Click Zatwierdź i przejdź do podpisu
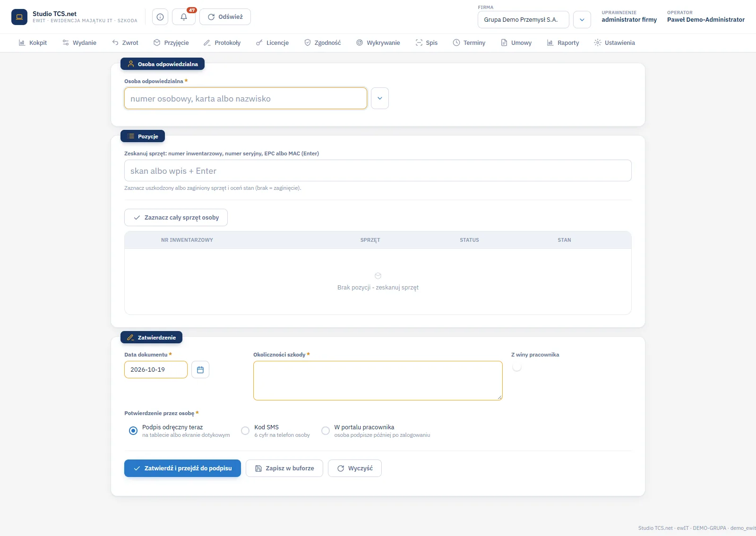This screenshot has height=536, width=756. [182, 468]
